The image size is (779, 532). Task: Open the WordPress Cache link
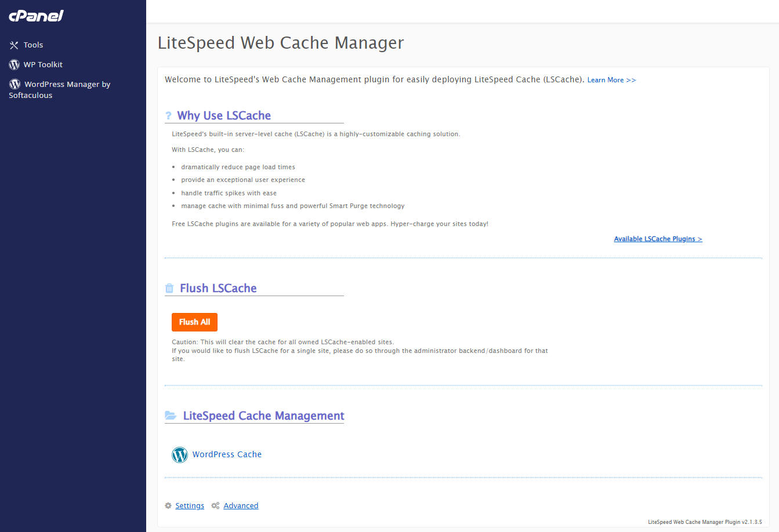click(x=227, y=455)
